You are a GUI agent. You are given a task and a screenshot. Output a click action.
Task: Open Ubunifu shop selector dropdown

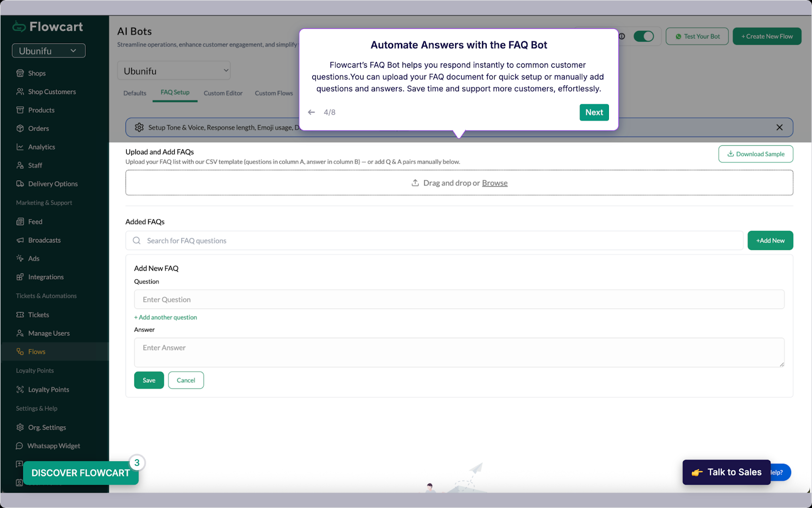click(x=174, y=71)
